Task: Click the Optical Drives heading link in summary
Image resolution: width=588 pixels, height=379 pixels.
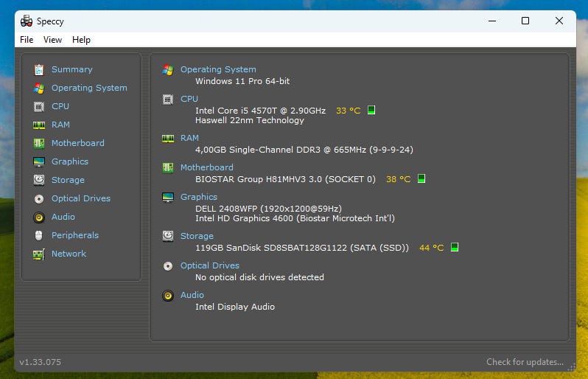Action: click(x=210, y=265)
